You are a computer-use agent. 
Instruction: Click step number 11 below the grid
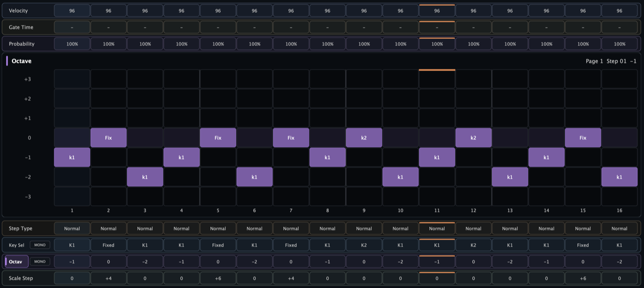point(437,211)
